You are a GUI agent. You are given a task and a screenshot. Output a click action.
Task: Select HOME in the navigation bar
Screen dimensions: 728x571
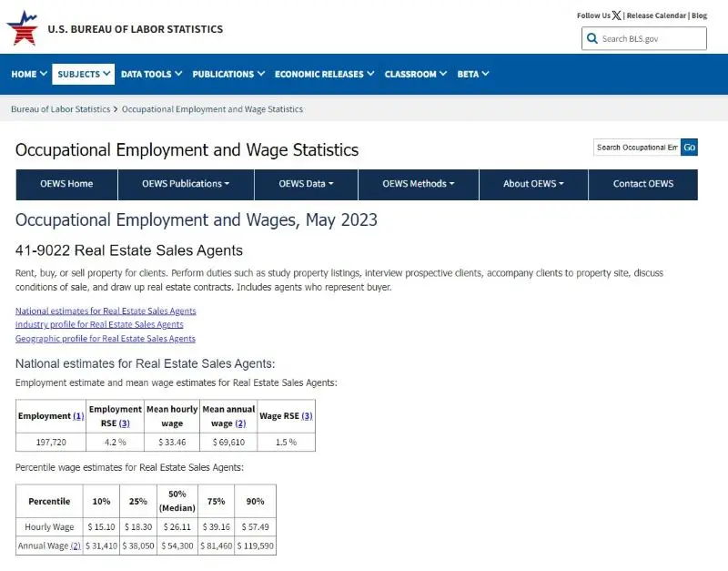click(x=27, y=74)
